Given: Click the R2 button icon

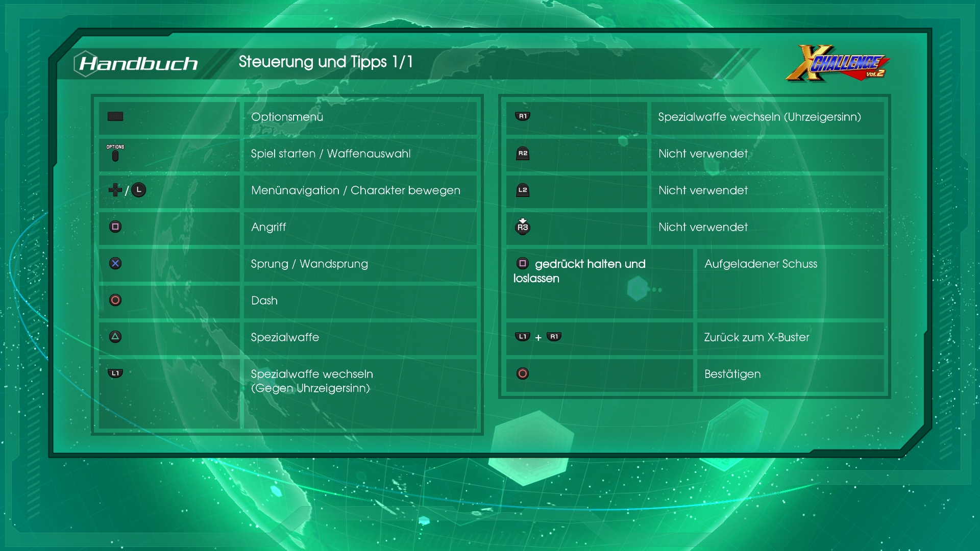Looking at the screenshot, I should point(523,154).
